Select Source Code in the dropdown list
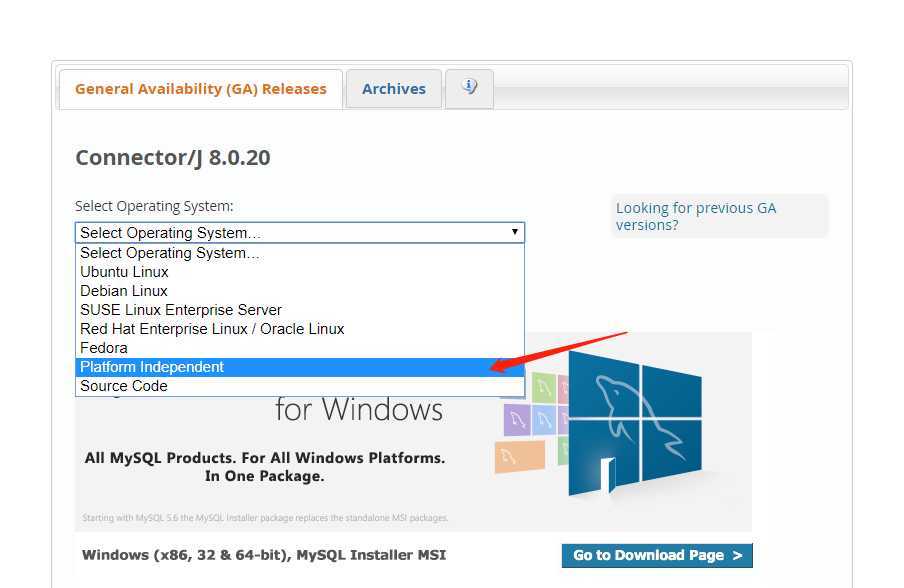The height and width of the screenshot is (588, 904). click(x=300, y=386)
